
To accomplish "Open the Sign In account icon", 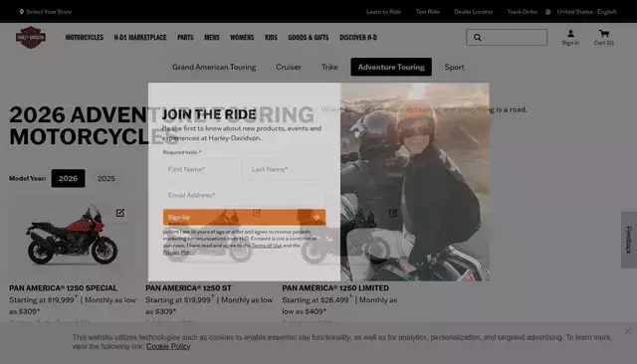I will coord(570,38).
